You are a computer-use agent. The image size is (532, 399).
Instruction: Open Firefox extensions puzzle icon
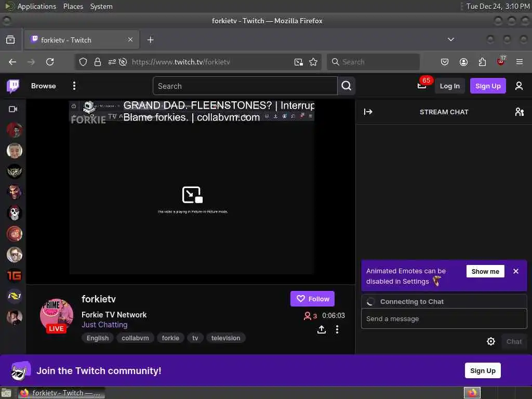482,62
